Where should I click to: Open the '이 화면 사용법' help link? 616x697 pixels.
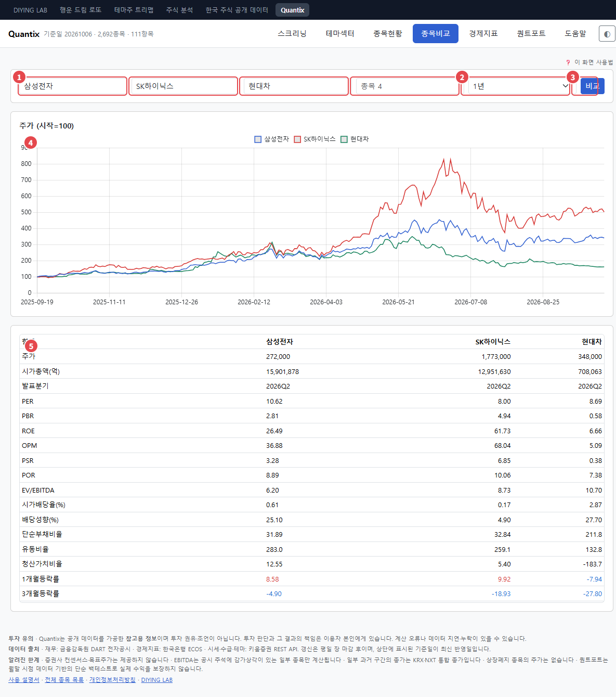[589, 62]
